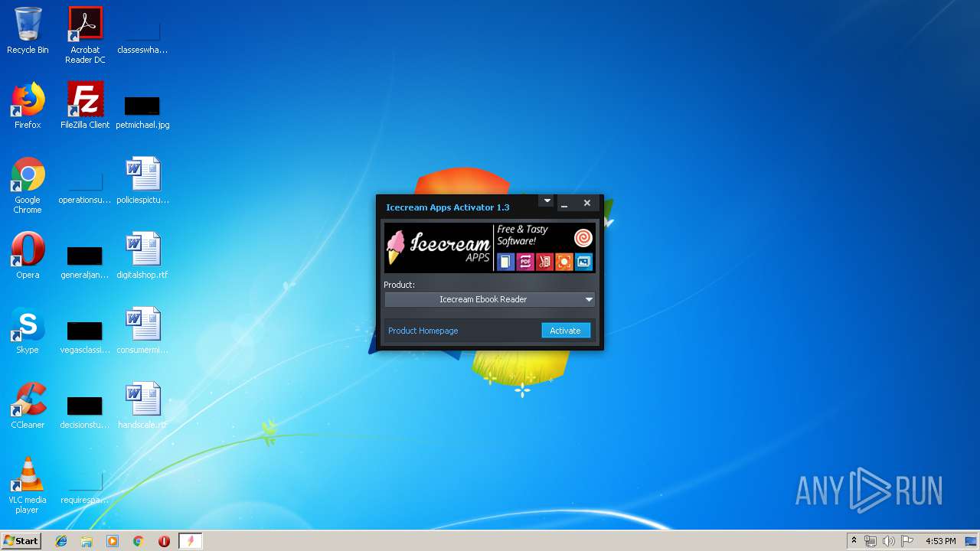
Task: Open the Action Center flag icon
Action: pyautogui.click(x=907, y=541)
